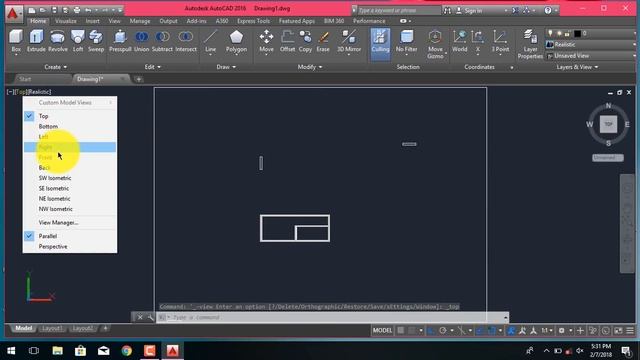Expand the Edit panel dropdown
Viewport: 640px width, 360px height.
click(x=153, y=67)
